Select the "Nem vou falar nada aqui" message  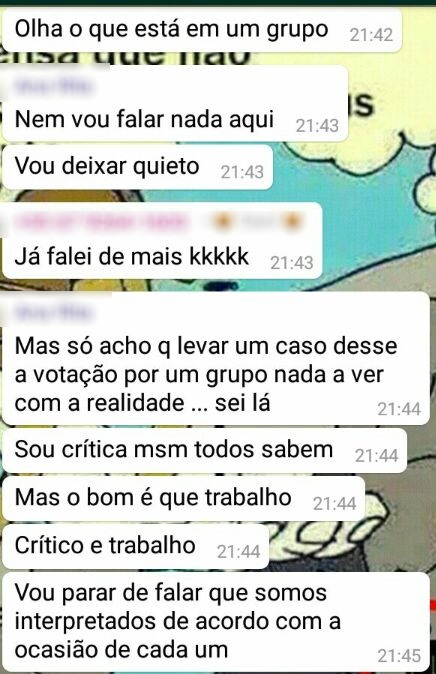tap(175, 103)
